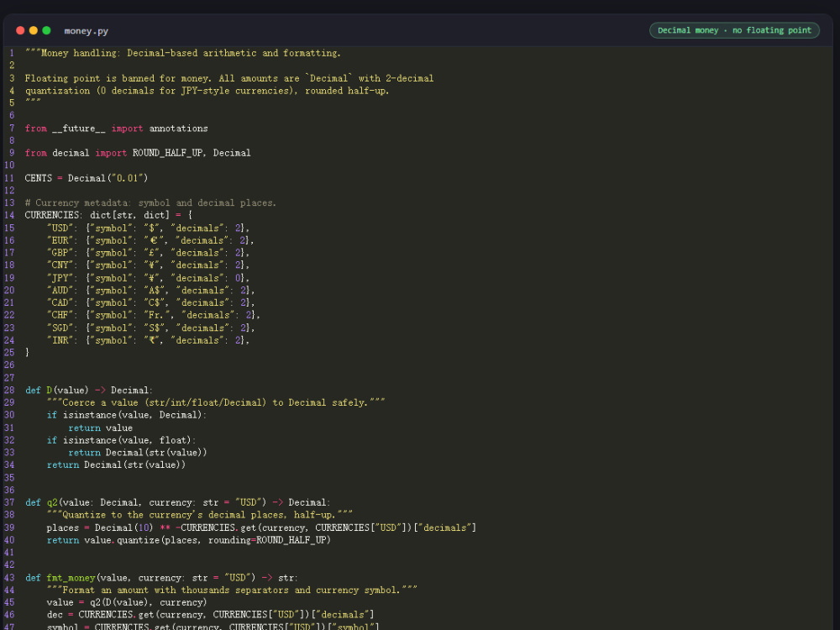Viewport: 840px width, 630px height.
Task: Click the red close dot
Action: coord(20,30)
